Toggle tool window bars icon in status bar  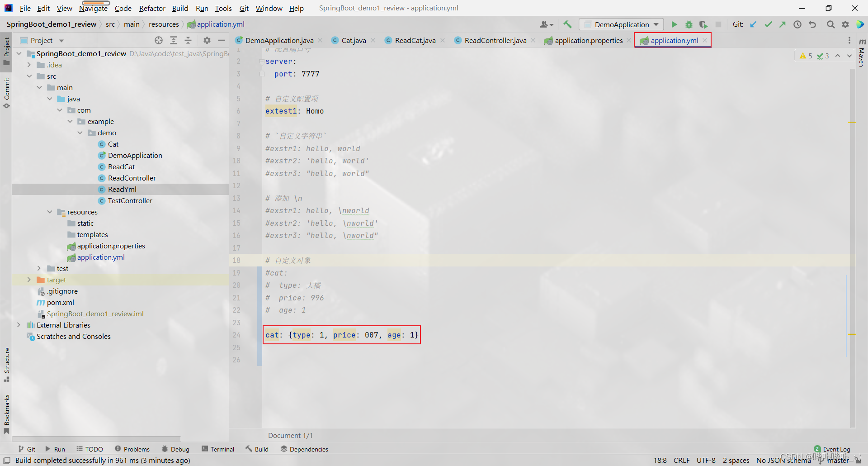pyautogui.click(x=7, y=460)
